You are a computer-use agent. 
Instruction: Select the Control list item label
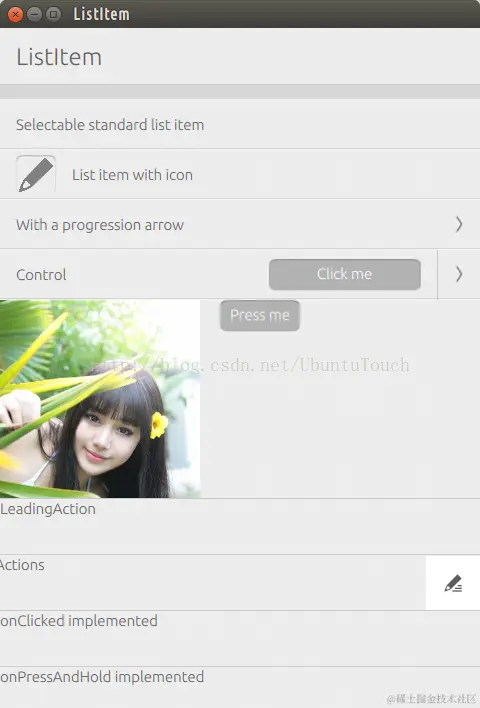pyautogui.click(x=41, y=275)
